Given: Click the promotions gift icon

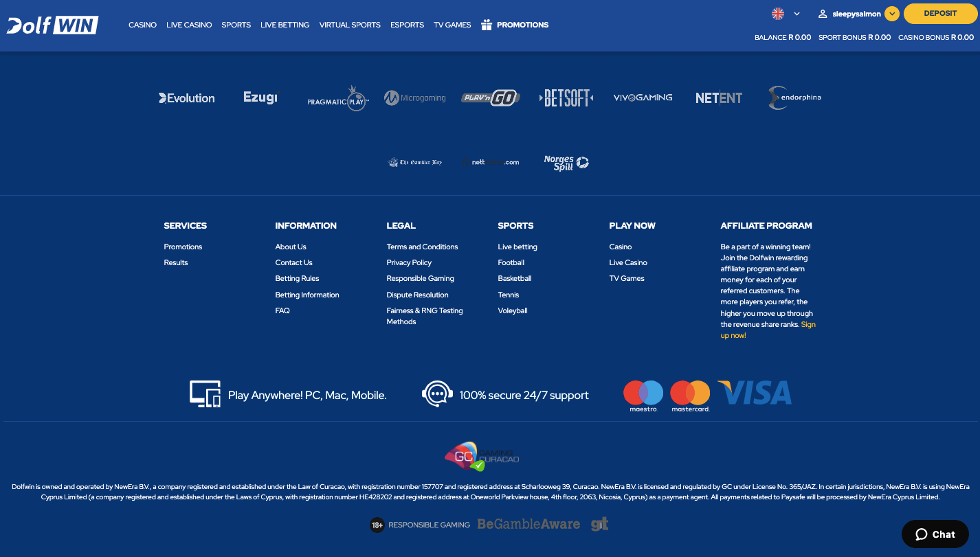Looking at the screenshot, I should pos(487,25).
